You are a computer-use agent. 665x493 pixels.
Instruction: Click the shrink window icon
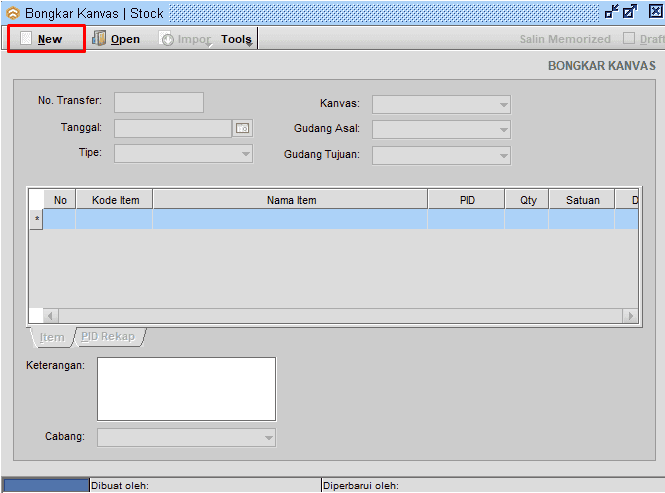click(x=611, y=11)
